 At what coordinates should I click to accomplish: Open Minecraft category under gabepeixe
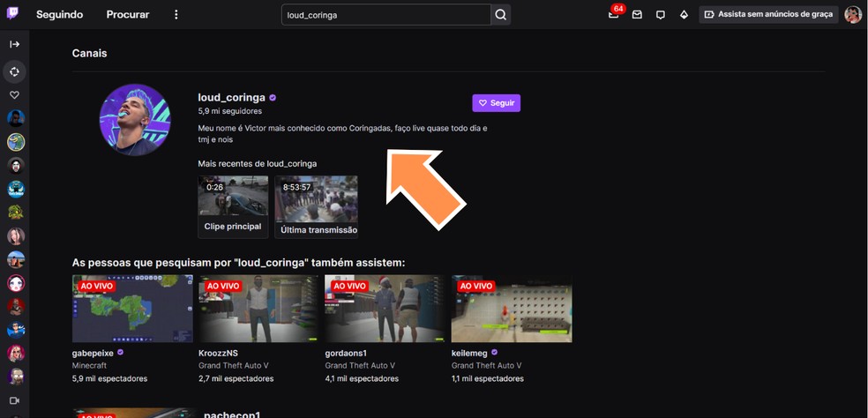[x=89, y=365]
